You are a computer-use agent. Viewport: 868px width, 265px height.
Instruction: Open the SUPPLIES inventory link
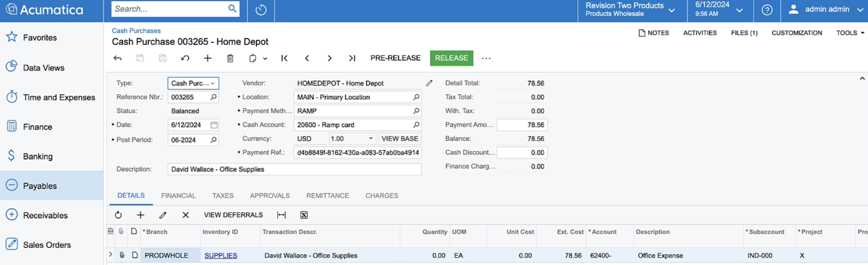pos(221,255)
